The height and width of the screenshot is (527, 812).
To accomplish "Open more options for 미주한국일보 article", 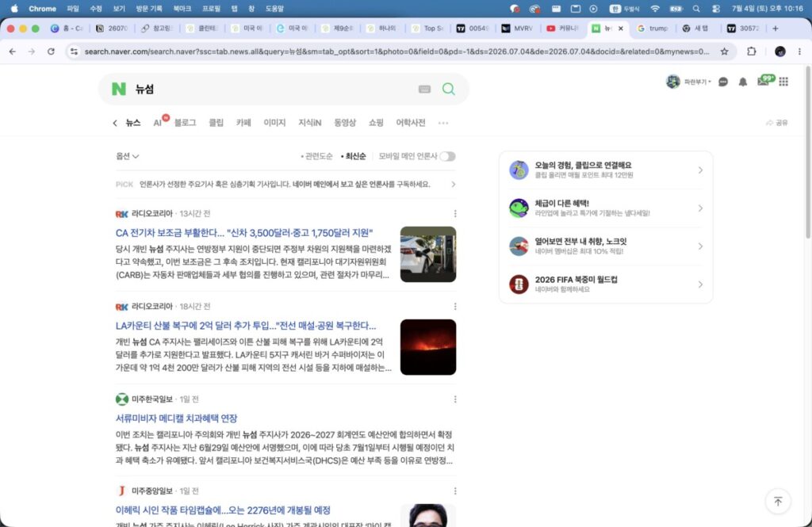I will point(455,399).
